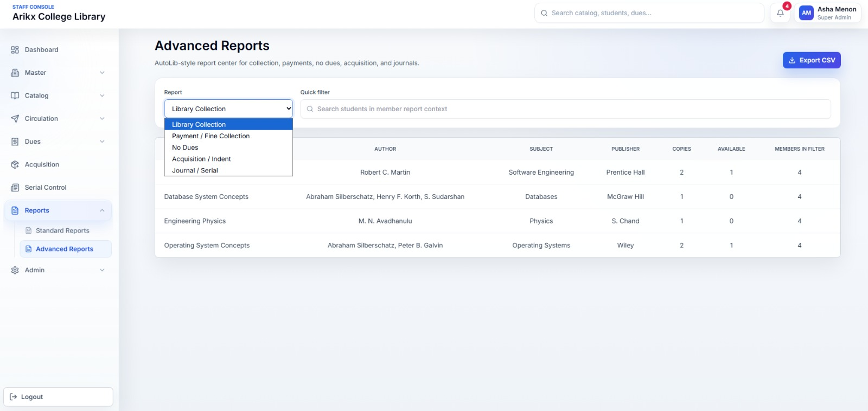The width and height of the screenshot is (868, 411).
Task: Select Payment / Fine Collection option
Action: point(210,136)
